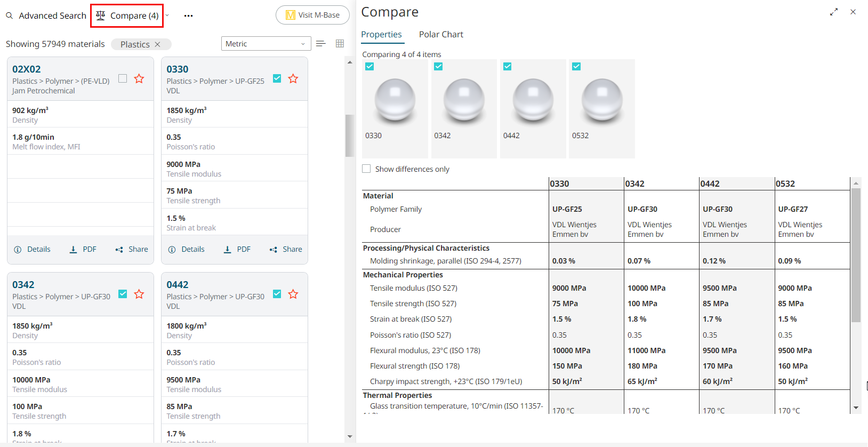
Task: Open the three-dot more options menu
Action: pyautogui.click(x=188, y=15)
